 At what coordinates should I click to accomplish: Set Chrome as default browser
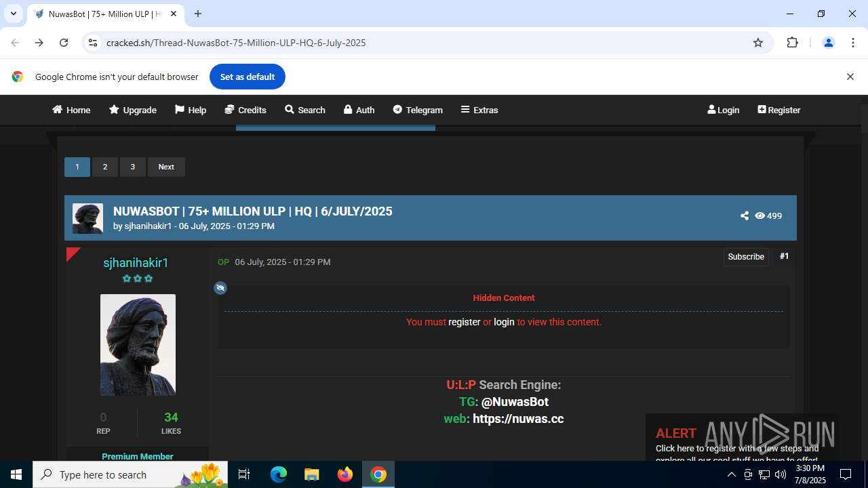click(248, 77)
